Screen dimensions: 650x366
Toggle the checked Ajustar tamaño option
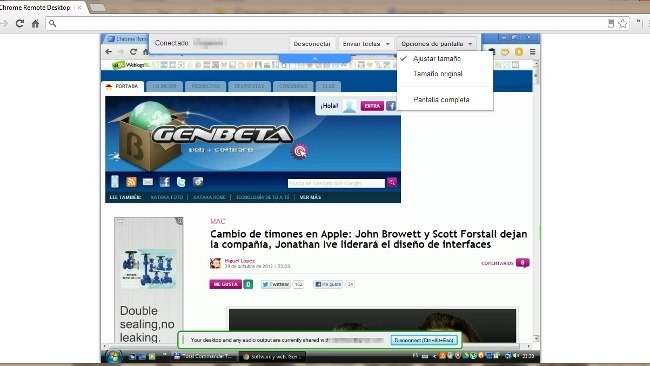coord(437,59)
